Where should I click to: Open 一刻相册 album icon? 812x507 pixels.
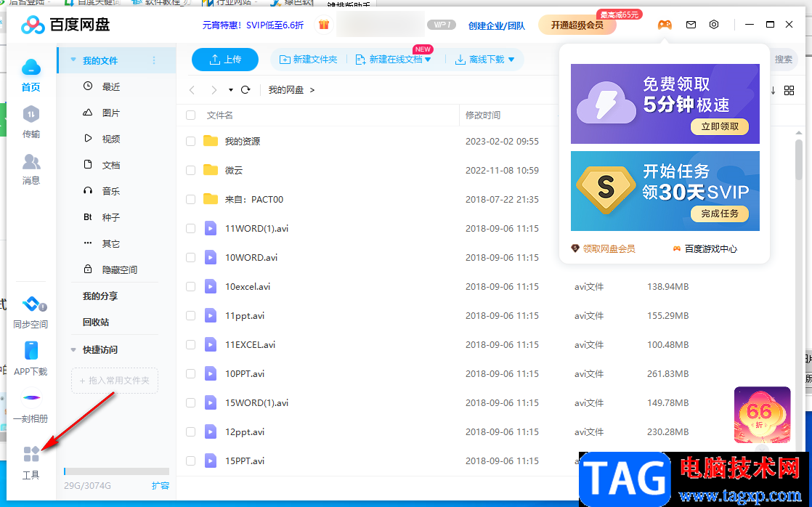click(x=31, y=398)
